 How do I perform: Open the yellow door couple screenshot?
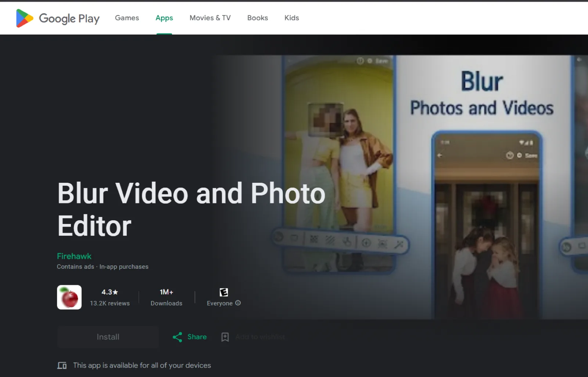pyautogui.click(x=338, y=165)
